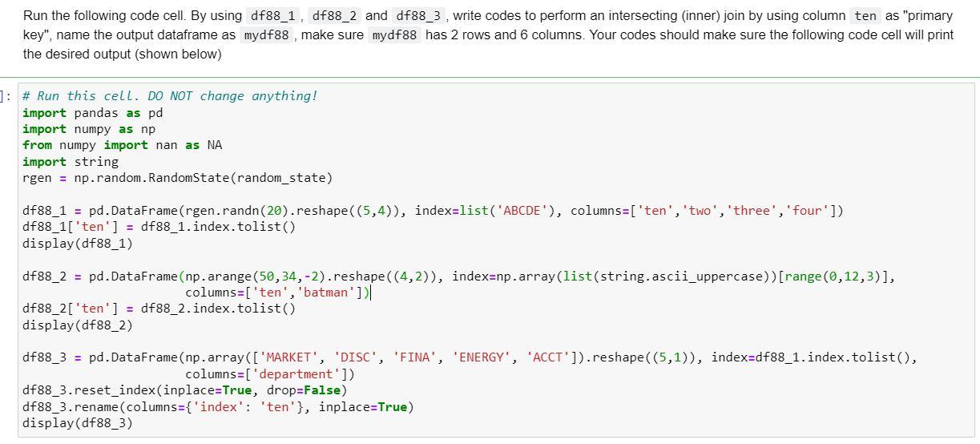
Task: Click the inline code "df88_2" in the instructions
Action: click(x=335, y=16)
